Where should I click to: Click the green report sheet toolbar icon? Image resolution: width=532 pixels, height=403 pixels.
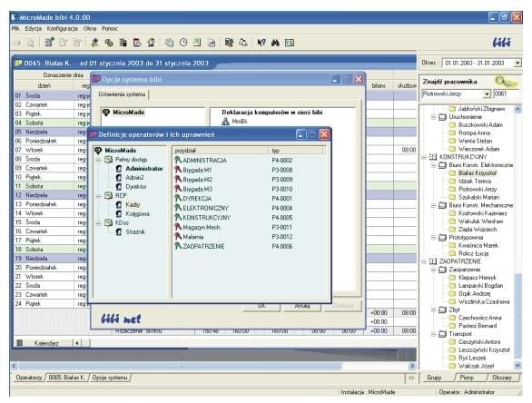(197, 43)
